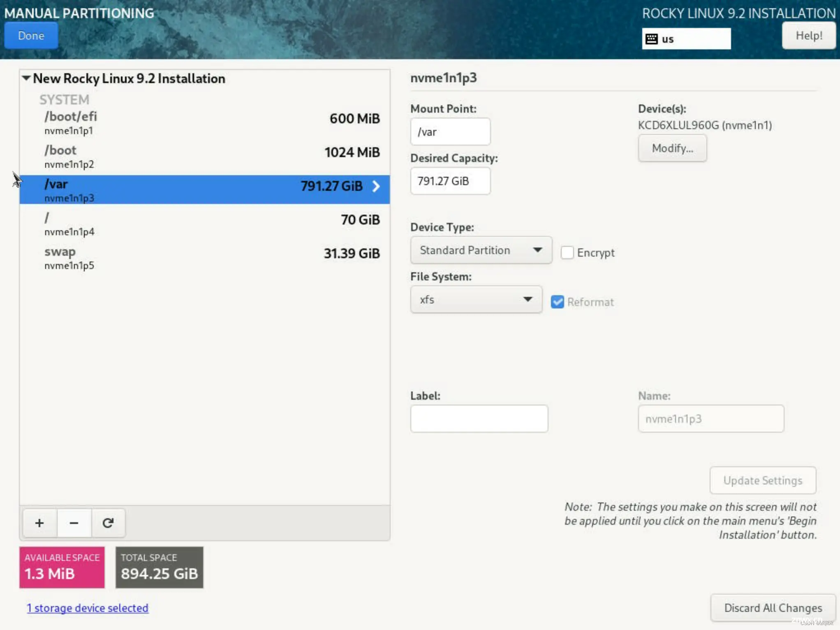
Task: Click the add partition icon
Action: (x=39, y=523)
